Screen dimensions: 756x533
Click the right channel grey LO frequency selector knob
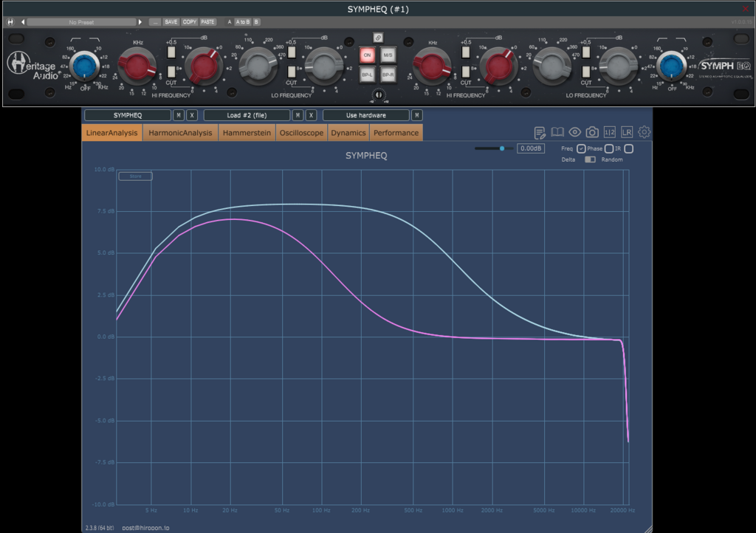click(552, 66)
